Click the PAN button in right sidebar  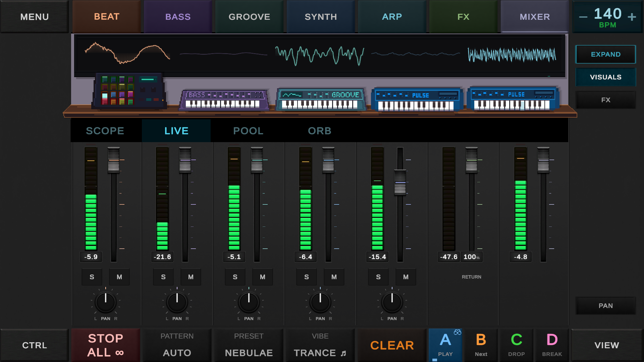click(x=606, y=306)
